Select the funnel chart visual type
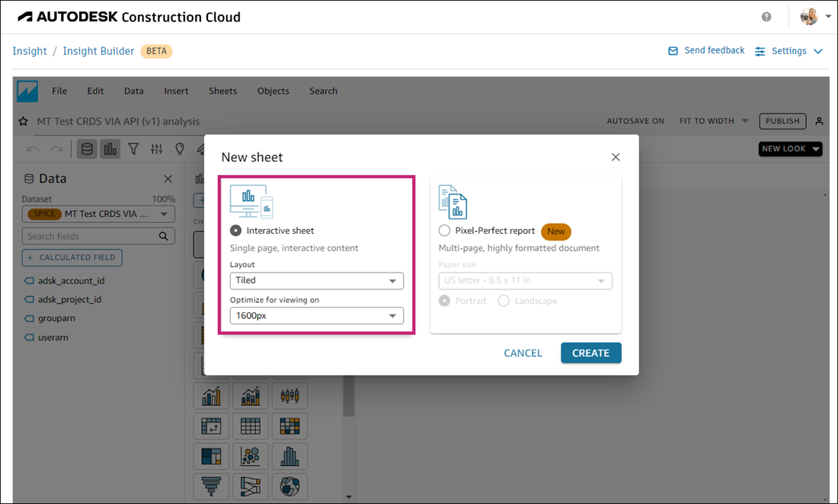The image size is (838, 504). coord(211,486)
